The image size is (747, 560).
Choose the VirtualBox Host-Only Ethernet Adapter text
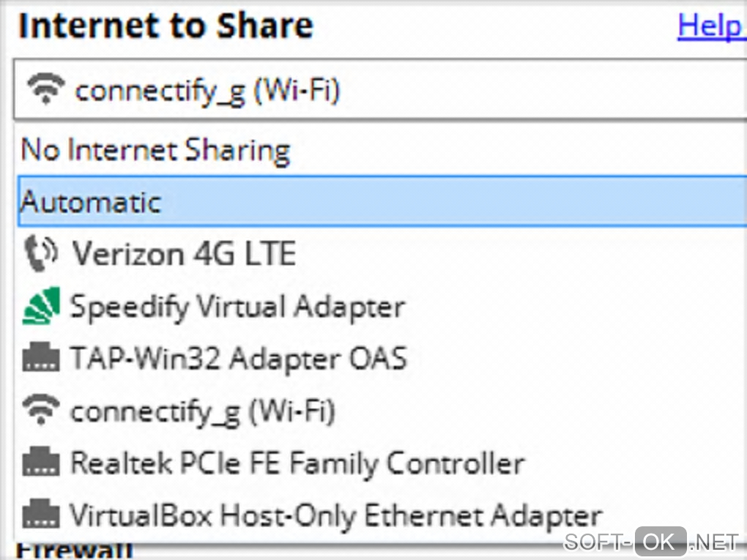[335, 515]
